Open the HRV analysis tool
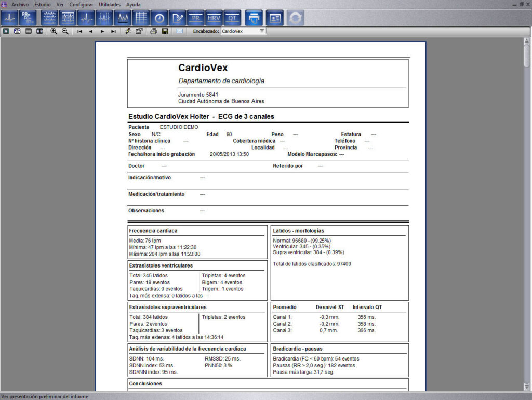This screenshot has height=400, width=532. click(214, 18)
